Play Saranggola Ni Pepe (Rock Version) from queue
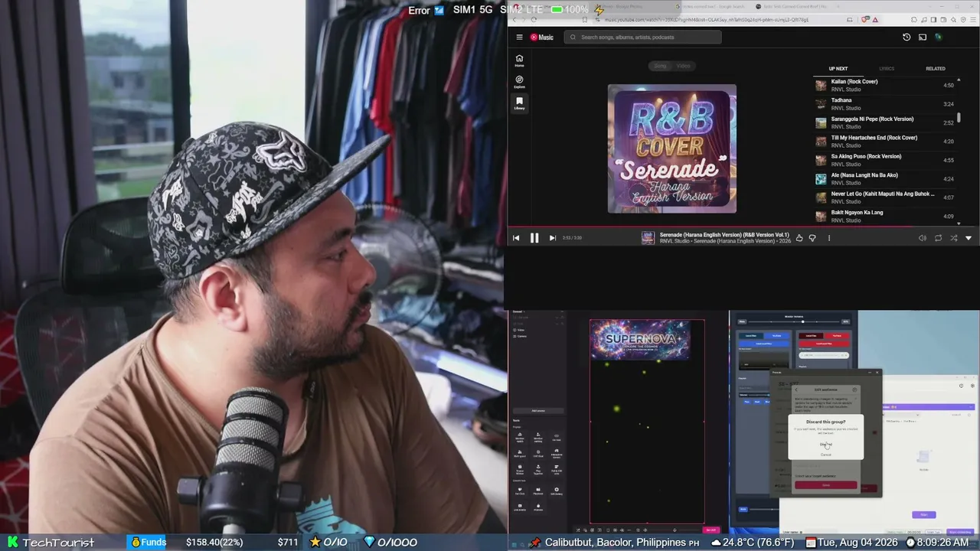This screenshot has height=551, width=980. (x=884, y=122)
